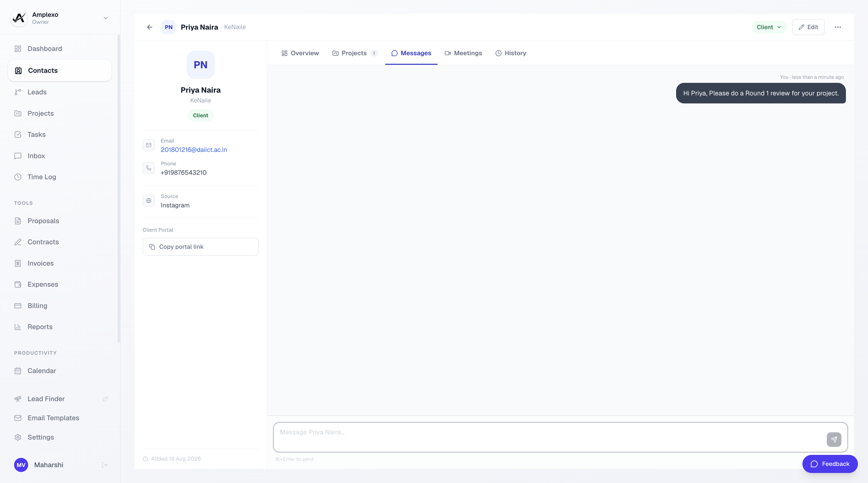Click the Proposals document icon
Screen dimensions: 868x483
click(18, 221)
